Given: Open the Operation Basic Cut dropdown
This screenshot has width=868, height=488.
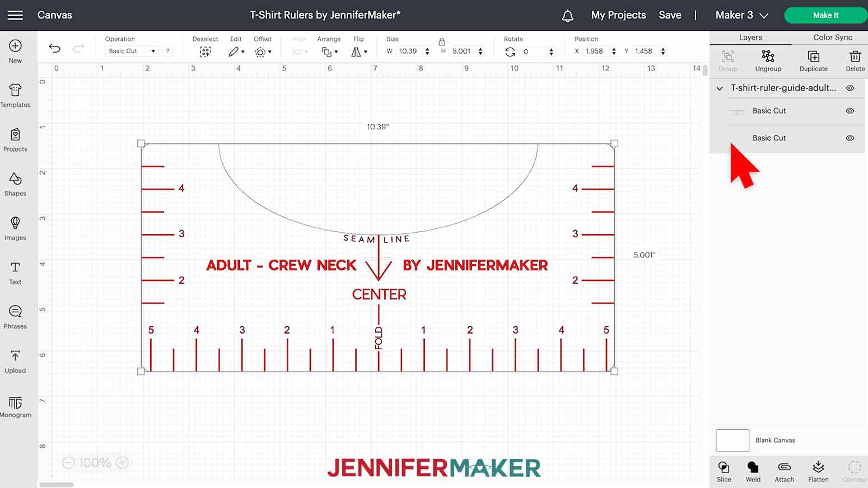Looking at the screenshot, I should click(x=132, y=51).
